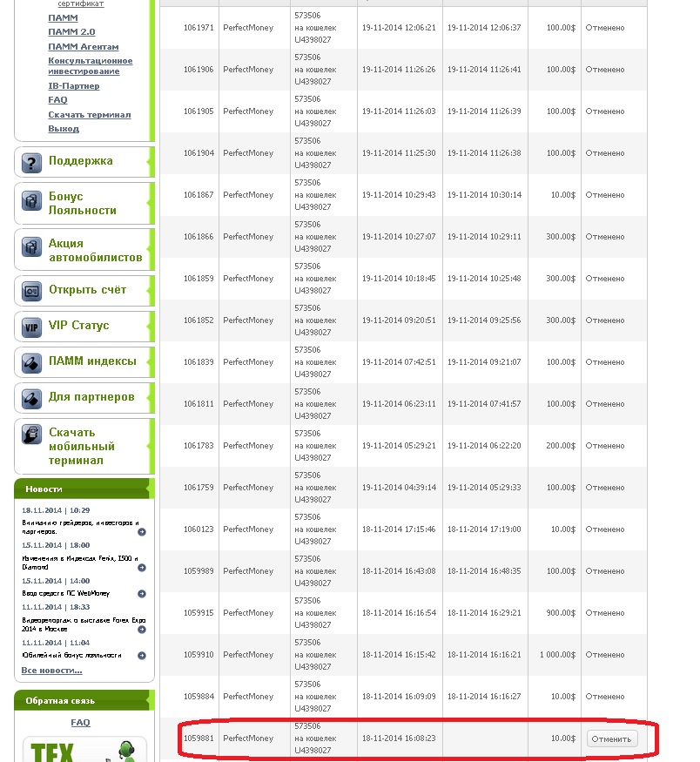700x762 pixels.
Task: Open news arrow for 15.11.2014 14:00
Action: coord(142,594)
